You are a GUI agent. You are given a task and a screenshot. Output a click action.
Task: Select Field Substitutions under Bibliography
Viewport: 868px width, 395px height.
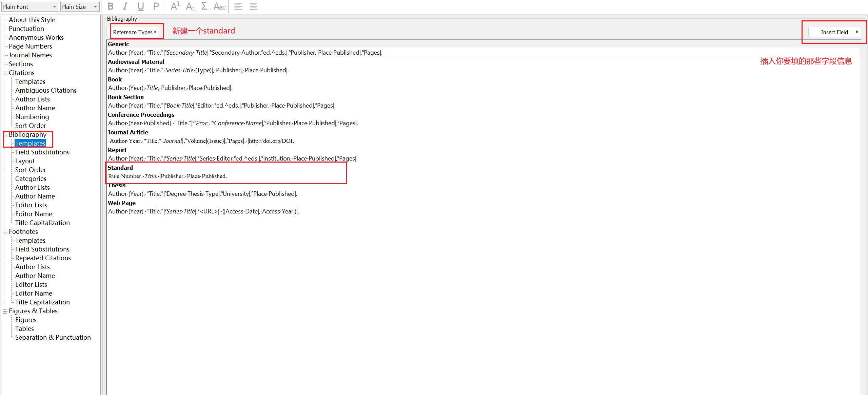coord(42,152)
